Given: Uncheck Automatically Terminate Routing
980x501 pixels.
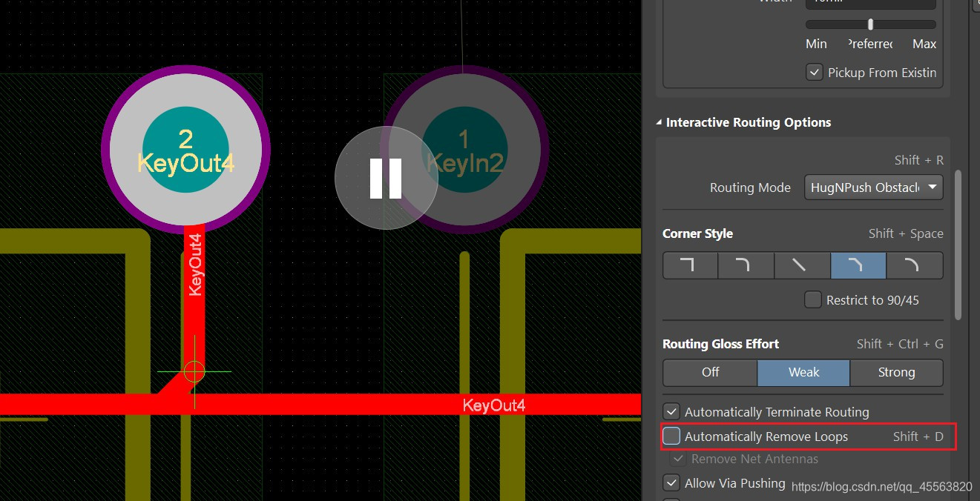Looking at the screenshot, I should tap(671, 411).
